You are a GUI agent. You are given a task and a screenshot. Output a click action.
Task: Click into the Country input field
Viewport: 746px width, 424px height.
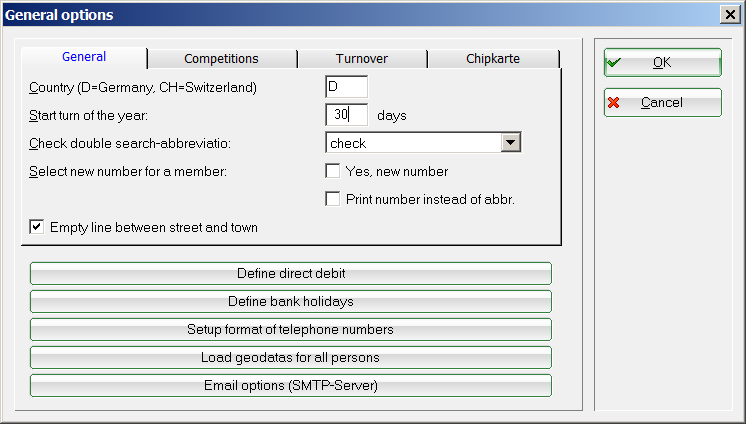point(346,87)
